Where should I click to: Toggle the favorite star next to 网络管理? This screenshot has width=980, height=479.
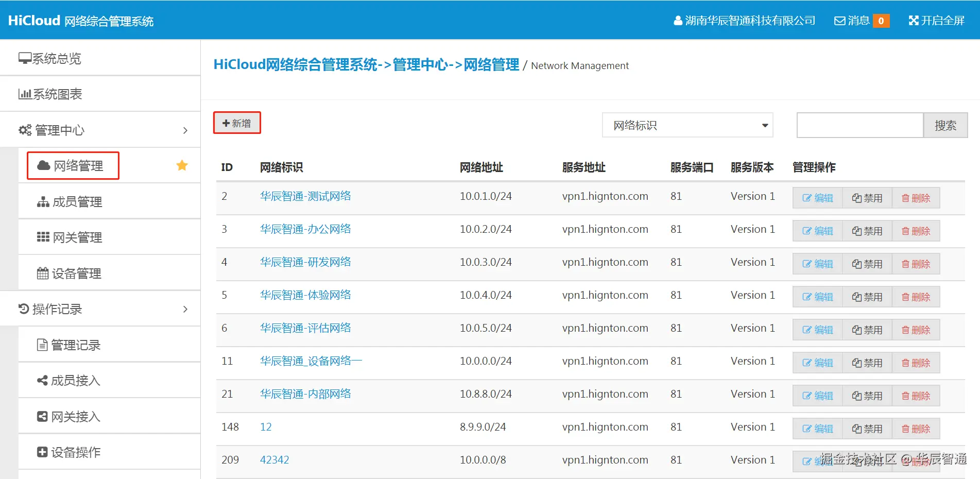[181, 165]
